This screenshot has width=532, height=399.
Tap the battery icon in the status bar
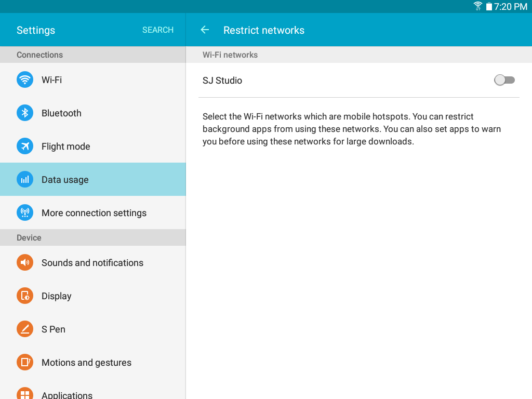pos(488,6)
